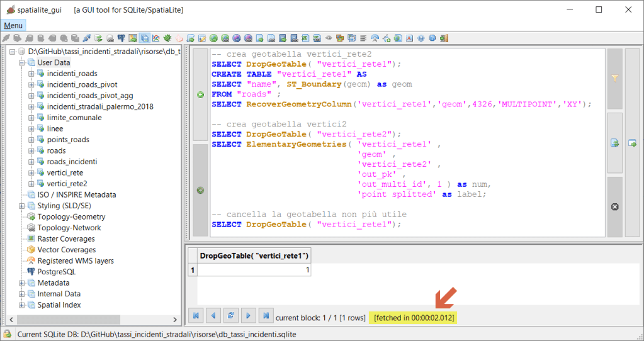Expand the Metadata tree node

[x=22, y=283]
